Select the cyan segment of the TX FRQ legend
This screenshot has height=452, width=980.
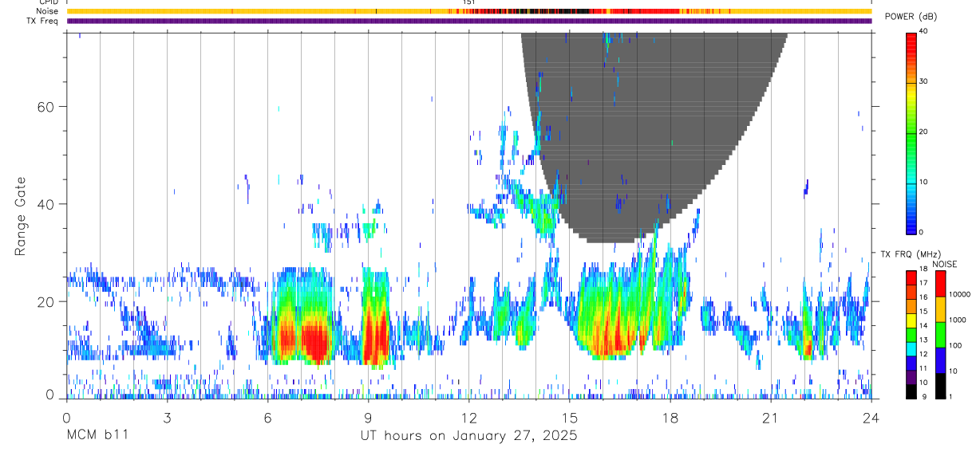click(x=911, y=348)
